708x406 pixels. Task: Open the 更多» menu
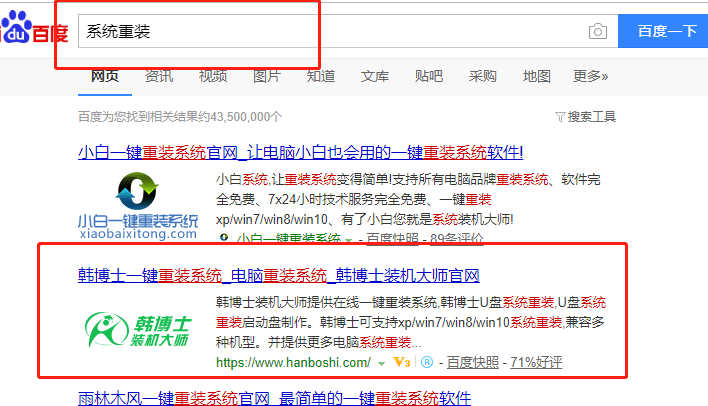point(590,76)
